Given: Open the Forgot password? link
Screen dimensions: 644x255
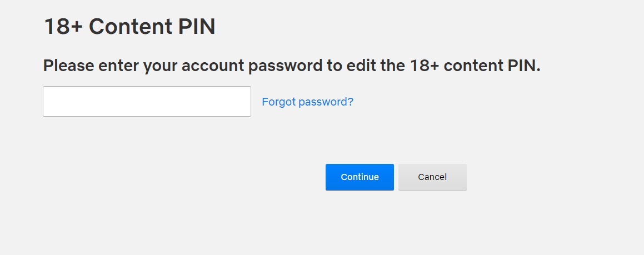Looking at the screenshot, I should click(307, 102).
